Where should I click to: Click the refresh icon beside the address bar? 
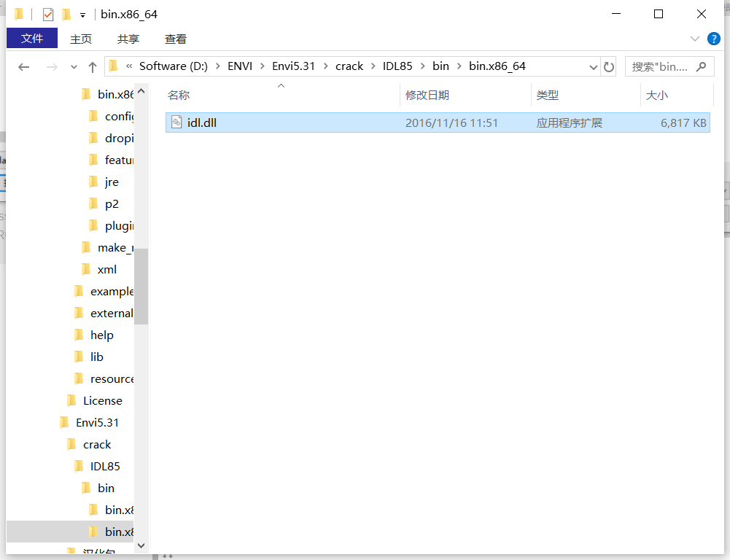click(x=610, y=66)
